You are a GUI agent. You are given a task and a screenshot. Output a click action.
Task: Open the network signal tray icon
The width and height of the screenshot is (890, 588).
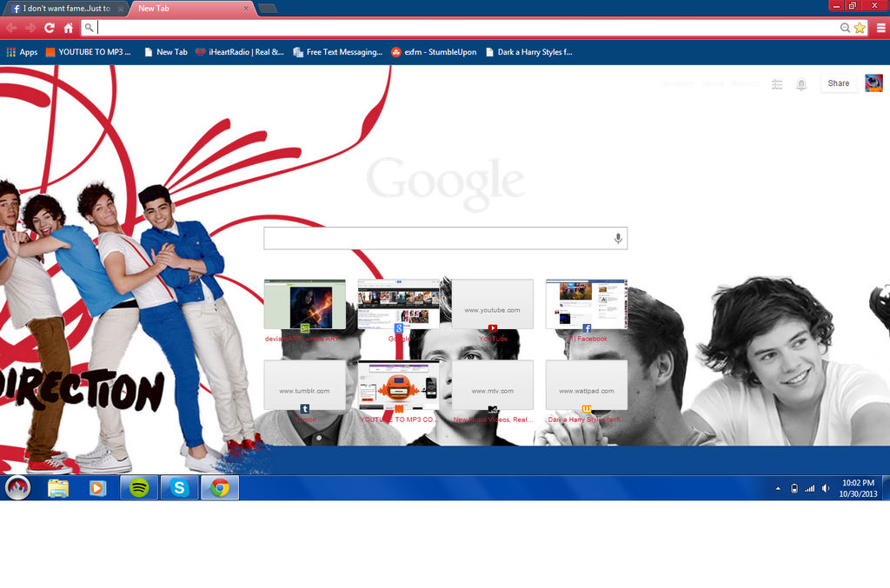tap(809, 488)
